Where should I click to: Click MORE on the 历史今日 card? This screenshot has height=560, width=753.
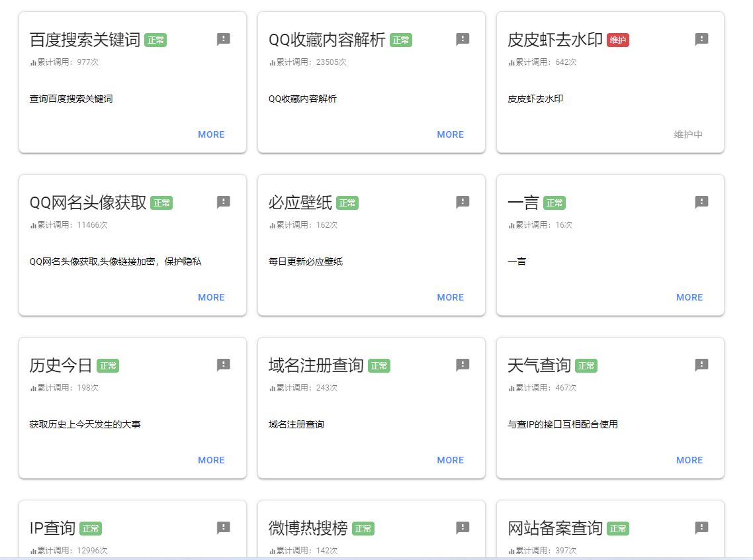click(x=211, y=459)
